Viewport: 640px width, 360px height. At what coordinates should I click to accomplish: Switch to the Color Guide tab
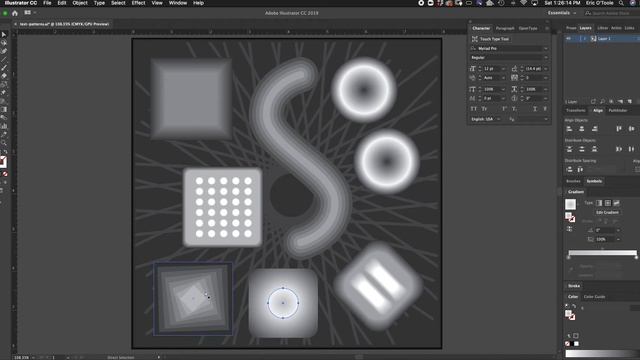coord(594,297)
